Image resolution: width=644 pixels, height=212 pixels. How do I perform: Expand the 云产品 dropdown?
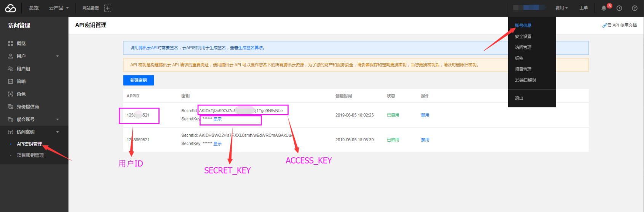tap(59, 8)
